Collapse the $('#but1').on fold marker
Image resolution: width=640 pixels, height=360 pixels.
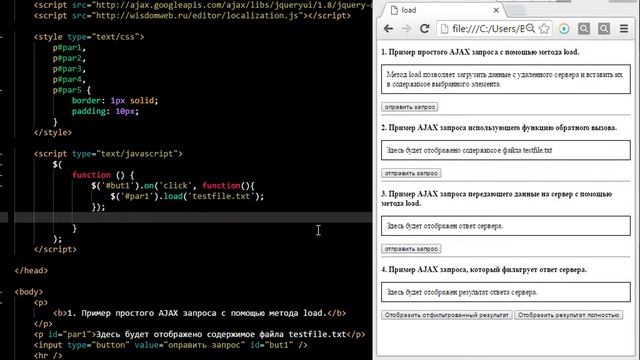[x=2, y=186]
